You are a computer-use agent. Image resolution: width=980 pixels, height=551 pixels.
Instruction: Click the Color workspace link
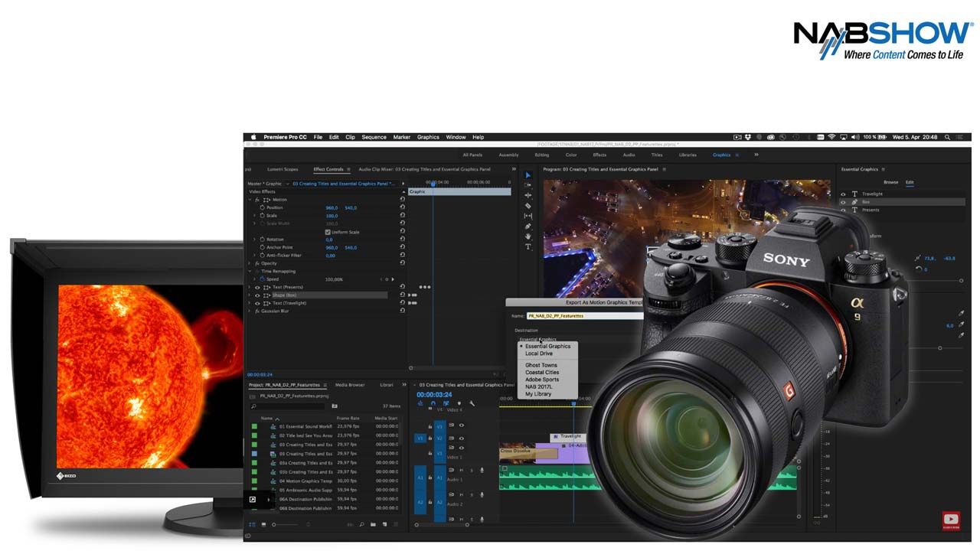coord(571,155)
